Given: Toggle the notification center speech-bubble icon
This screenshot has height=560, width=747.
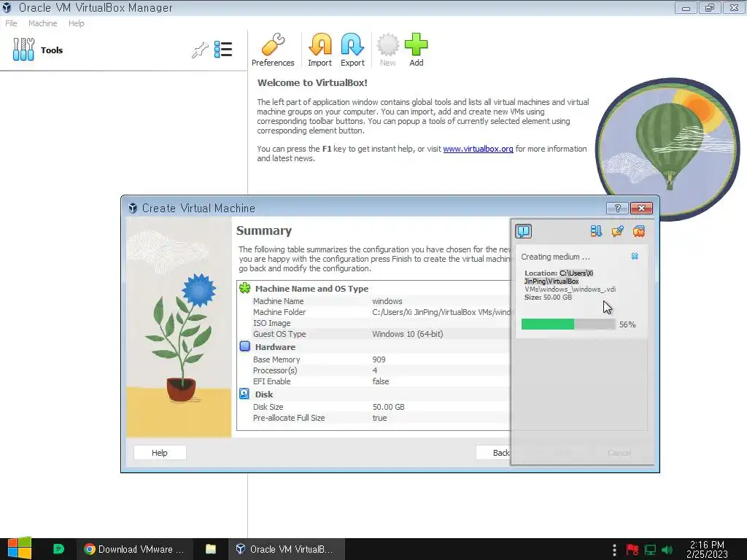Looking at the screenshot, I should pyautogui.click(x=523, y=231).
